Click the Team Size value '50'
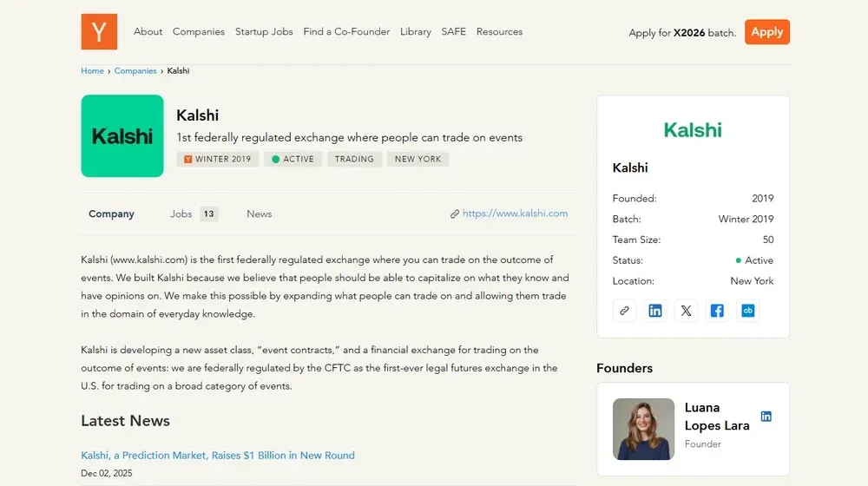 [x=768, y=240]
